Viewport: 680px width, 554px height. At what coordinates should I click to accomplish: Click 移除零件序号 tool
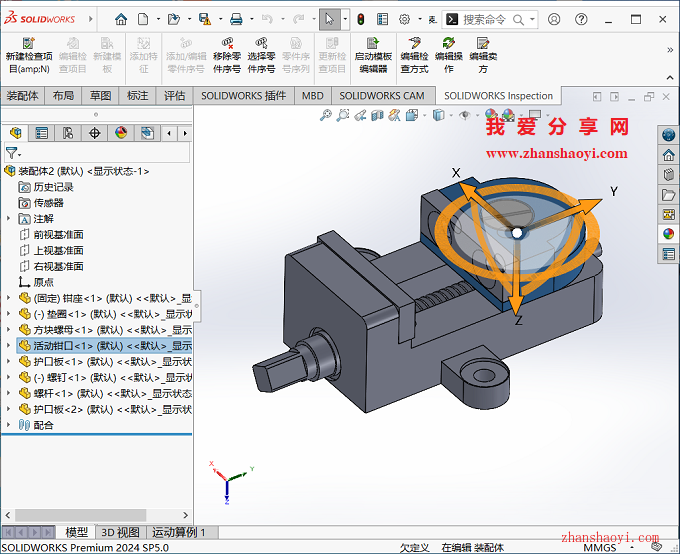click(227, 56)
